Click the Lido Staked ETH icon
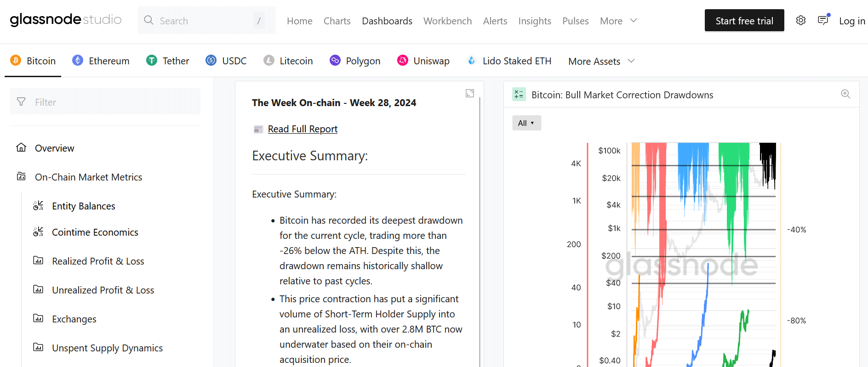868x367 pixels. tap(472, 60)
